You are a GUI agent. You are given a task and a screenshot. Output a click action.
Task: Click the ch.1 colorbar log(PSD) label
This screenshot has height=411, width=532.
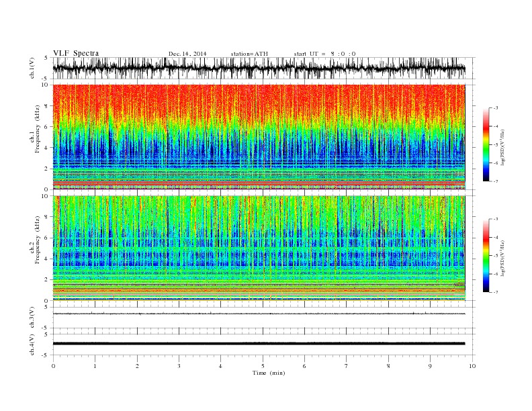(502, 147)
